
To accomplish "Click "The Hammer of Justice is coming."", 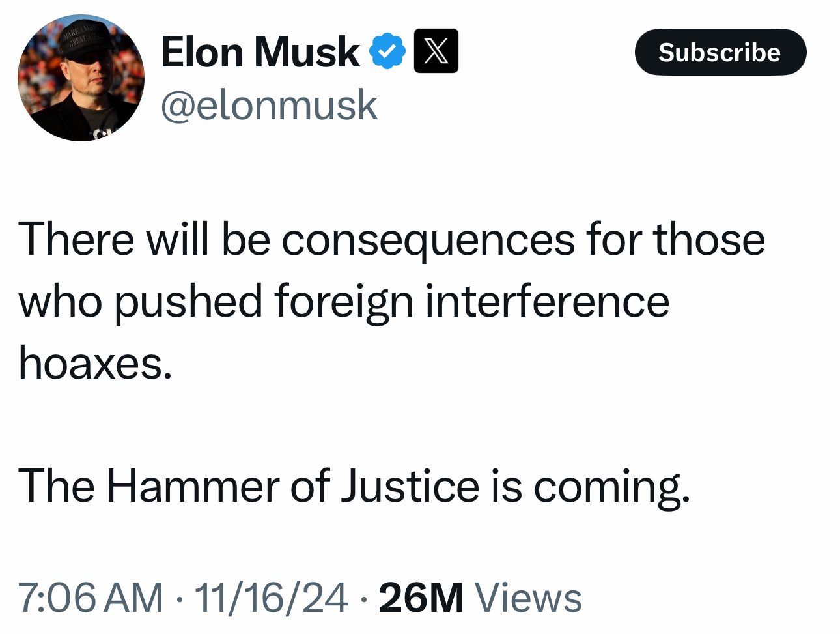I will coord(354,487).
